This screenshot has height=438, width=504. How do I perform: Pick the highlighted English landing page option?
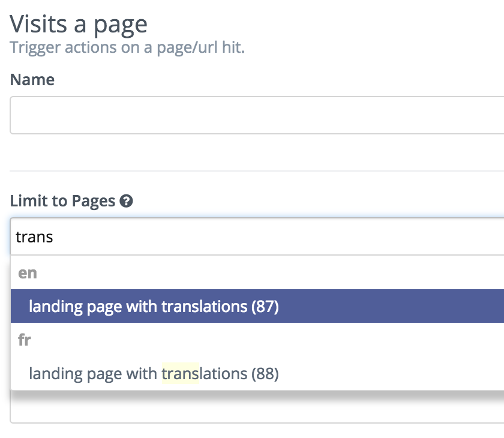[x=257, y=306]
